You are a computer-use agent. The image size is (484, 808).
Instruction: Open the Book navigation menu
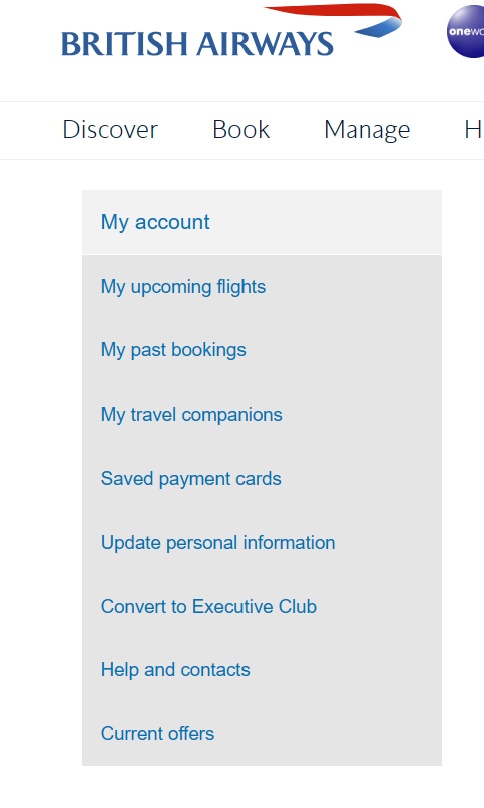(x=241, y=129)
